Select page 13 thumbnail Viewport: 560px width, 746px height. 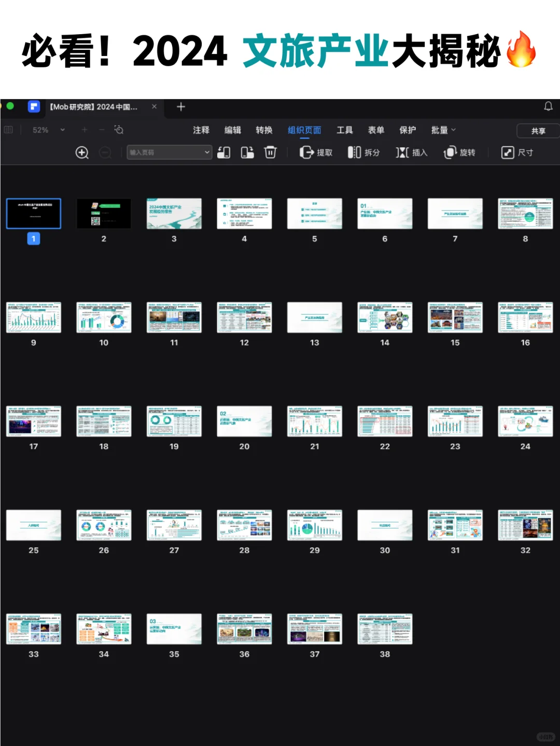[315, 317]
